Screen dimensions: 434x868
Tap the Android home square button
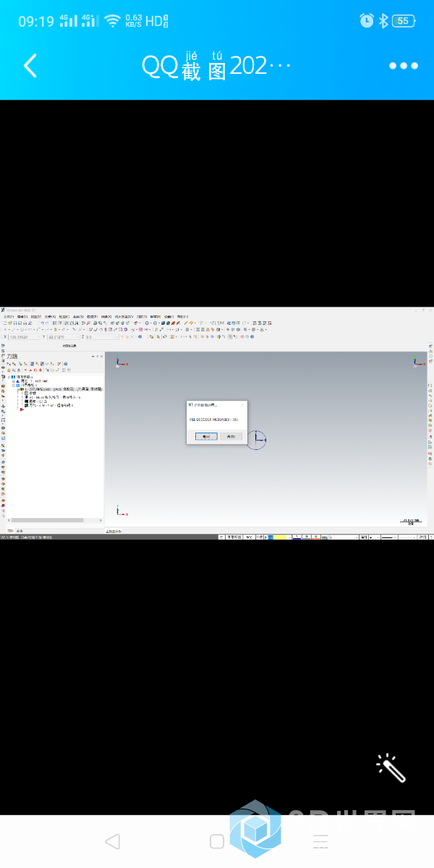click(217, 841)
